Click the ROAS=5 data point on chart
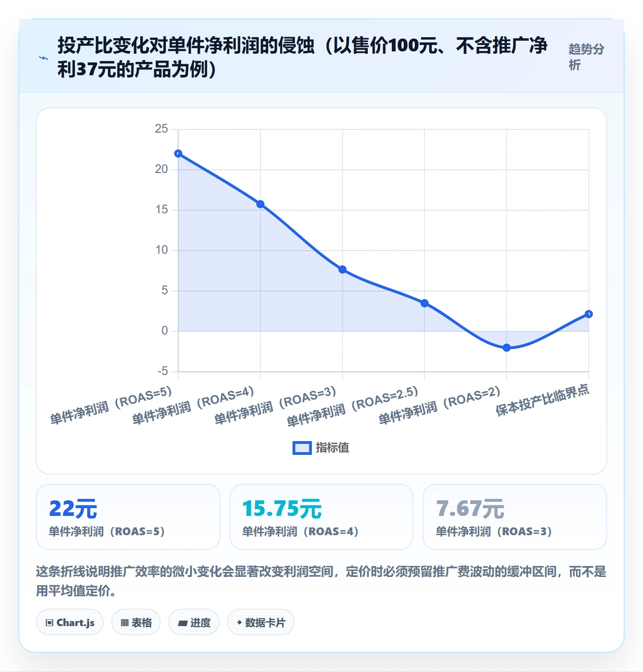Screen dimensions: 643x672 [x=178, y=154]
